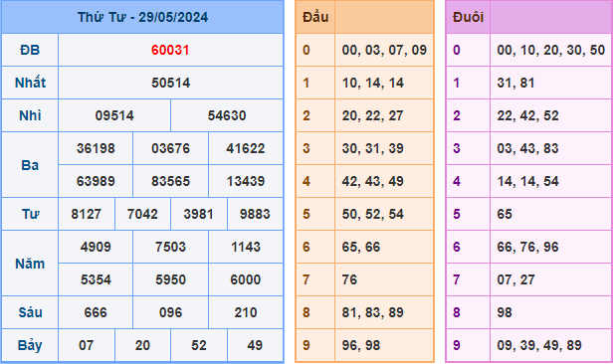The width and height of the screenshot is (614, 364).
Task: Click Đầu values '00, 03, 07, 09'
Action: pyautogui.click(x=384, y=50)
